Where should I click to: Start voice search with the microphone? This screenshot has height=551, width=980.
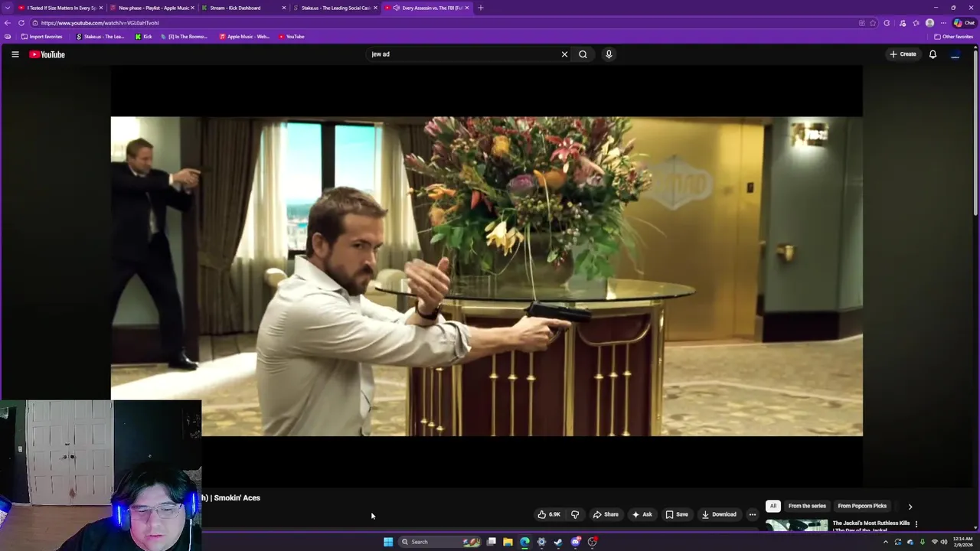tap(609, 54)
